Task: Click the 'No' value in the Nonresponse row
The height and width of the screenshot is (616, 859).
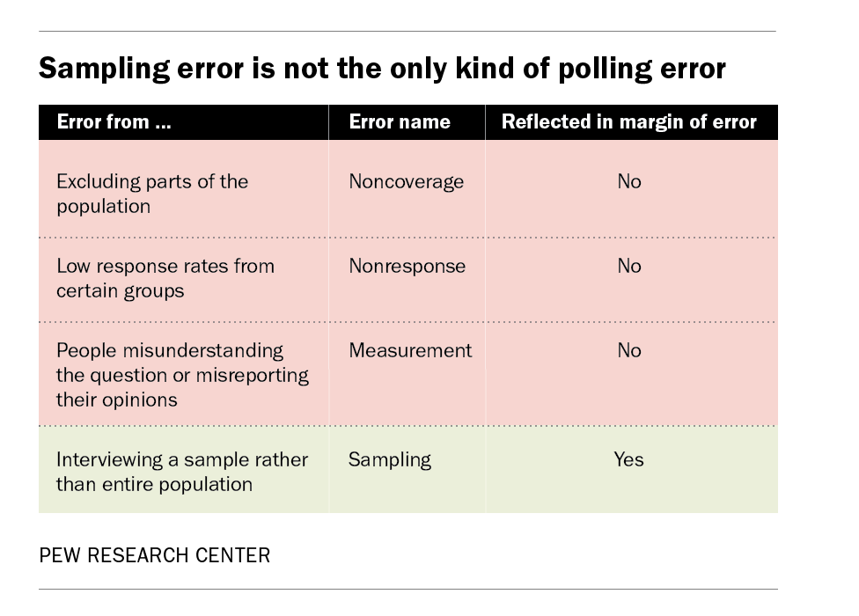Action: (x=629, y=266)
